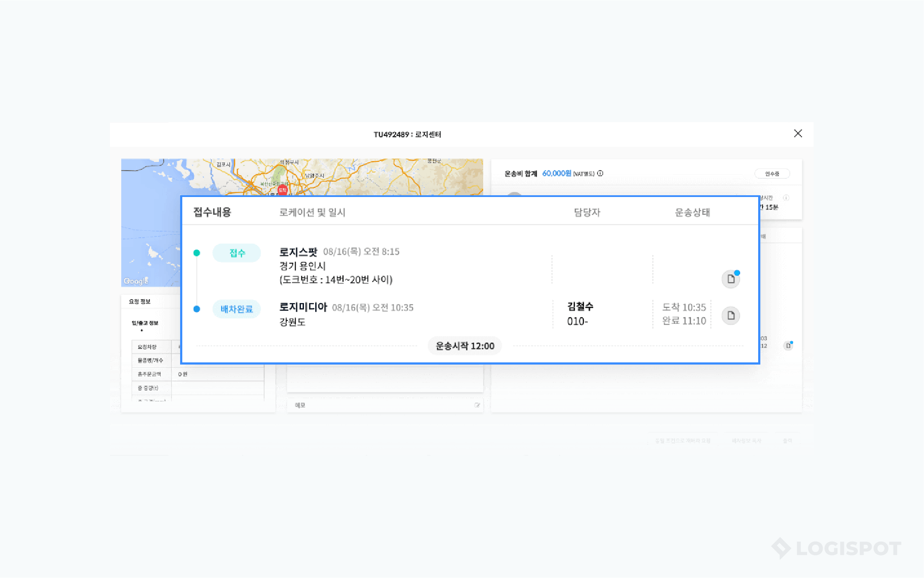
Task: Open document icon for 배차완료 row
Action: click(730, 316)
